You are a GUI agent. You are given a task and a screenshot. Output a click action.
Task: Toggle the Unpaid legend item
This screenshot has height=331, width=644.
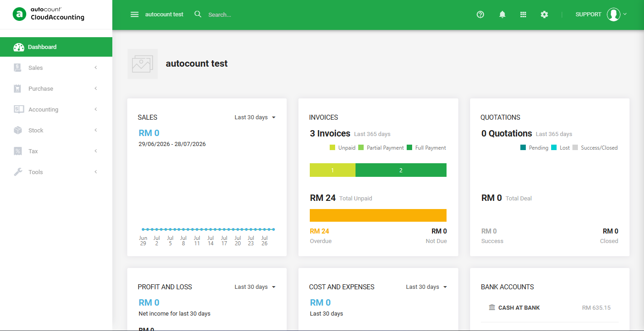point(342,148)
